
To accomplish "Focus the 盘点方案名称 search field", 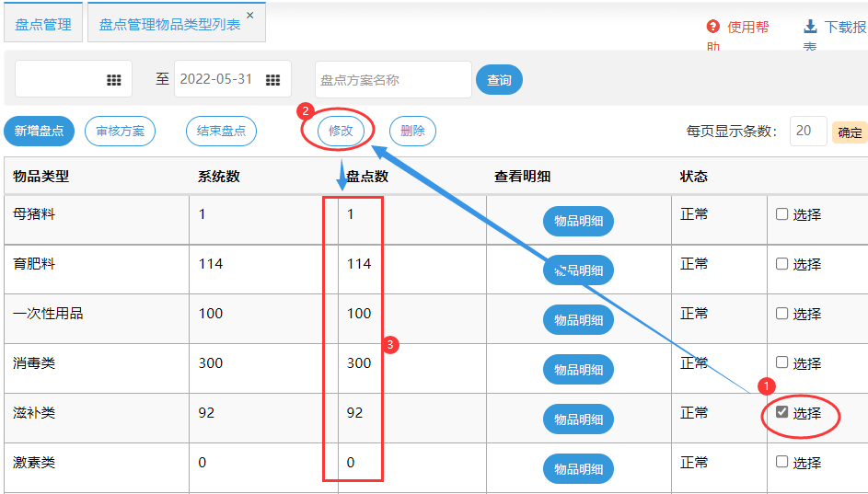I will pyautogui.click(x=393, y=80).
